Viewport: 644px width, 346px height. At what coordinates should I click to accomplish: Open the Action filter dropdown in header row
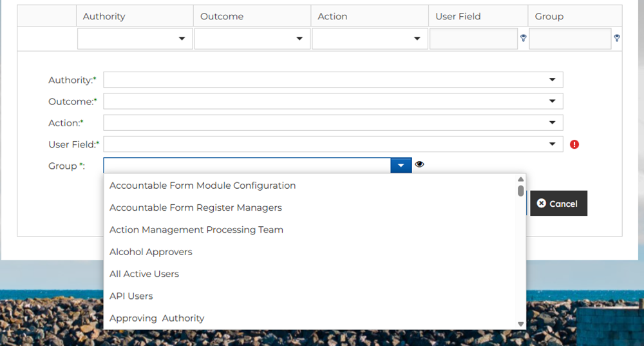coord(417,39)
